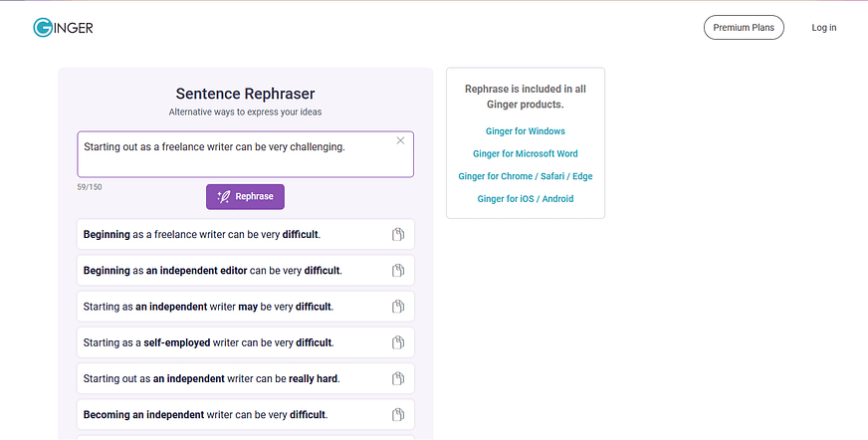Copy the 'Starting as an independent writer may' suggestion

coord(398,307)
